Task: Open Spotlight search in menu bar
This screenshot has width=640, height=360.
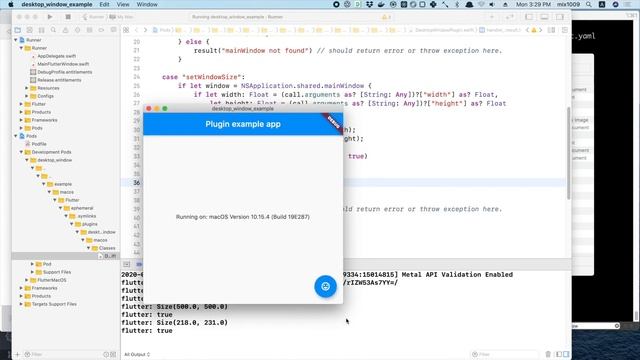Action: tap(589, 4)
